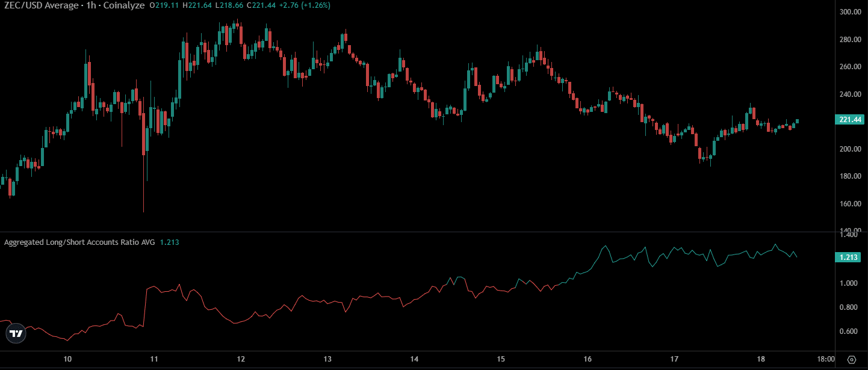The height and width of the screenshot is (370, 868).
Task: Open chart settings gear icon
Action: pyautogui.click(x=852, y=360)
